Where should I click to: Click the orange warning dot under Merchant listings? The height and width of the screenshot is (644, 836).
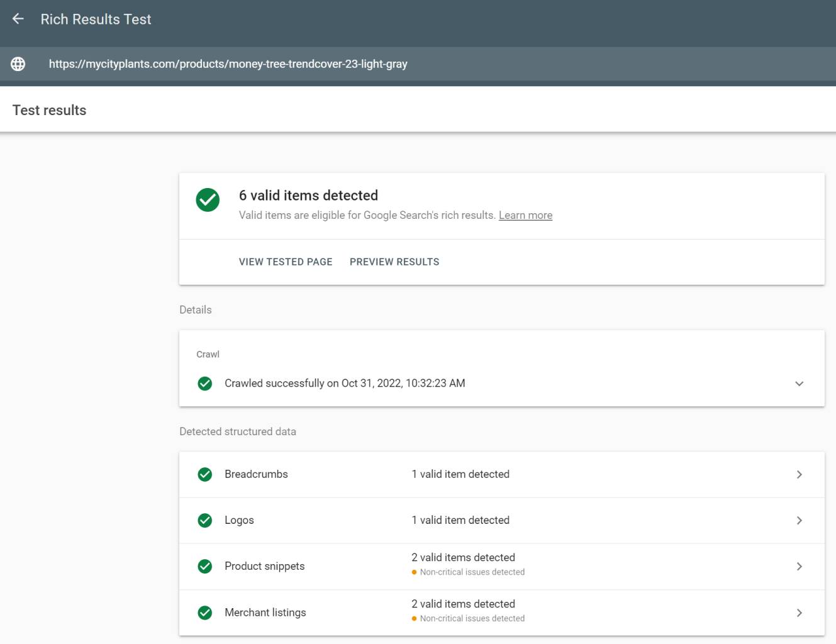(414, 619)
